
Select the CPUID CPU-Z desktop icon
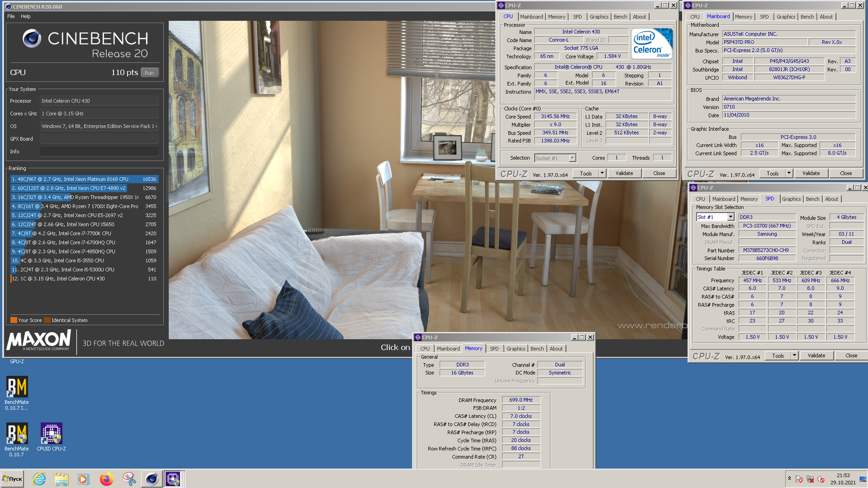[51, 437]
